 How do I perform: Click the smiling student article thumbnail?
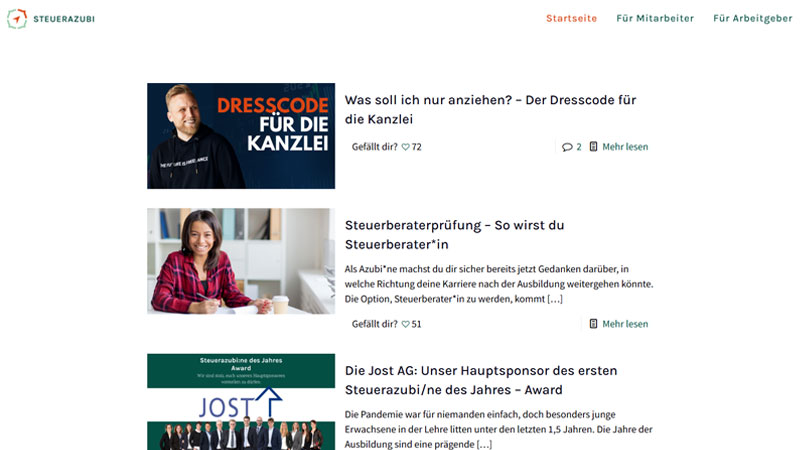point(241,261)
